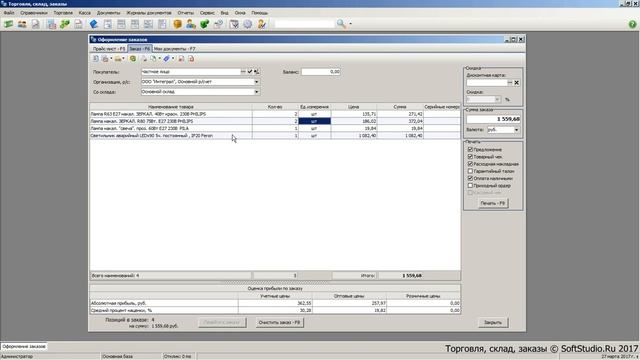Switch to the Мои документы - F7 tab
The image size is (640, 360).
pyautogui.click(x=174, y=49)
